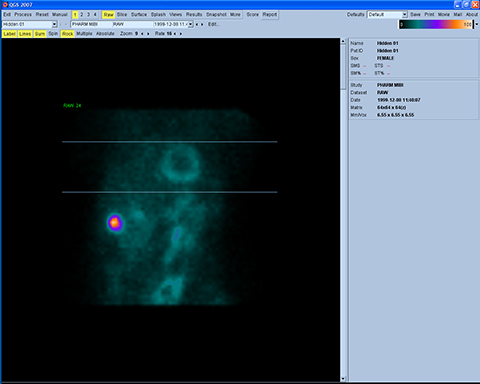This screenshot has width=480, height=384.
Task: Open the Splash view tab
Action: click(158, 15)
